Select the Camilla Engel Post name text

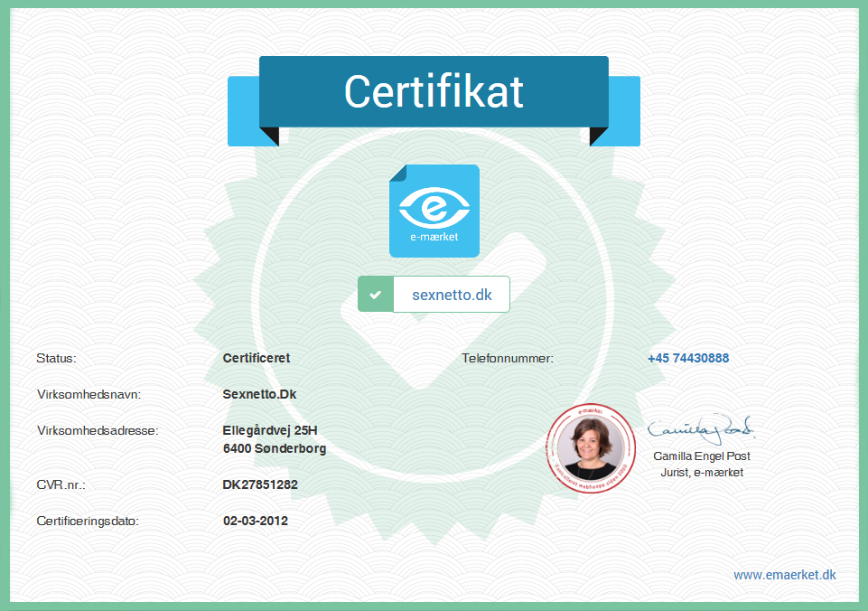pyautogui.click(x=701, y=456)
